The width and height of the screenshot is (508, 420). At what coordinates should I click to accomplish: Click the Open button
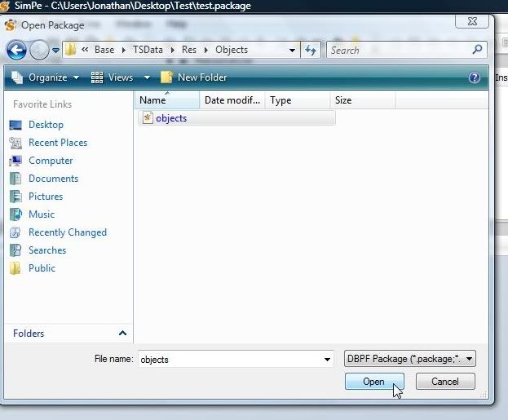pyautogui.click(x=374, y=382)
